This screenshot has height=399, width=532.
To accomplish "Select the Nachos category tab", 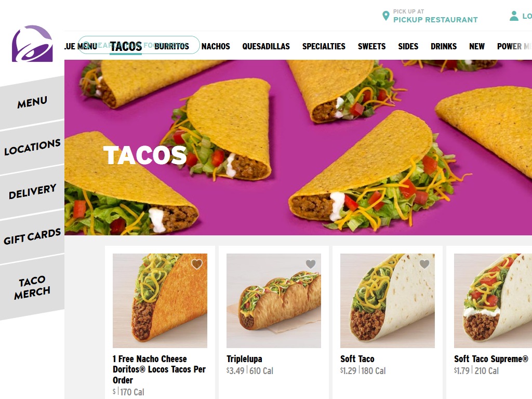I will tap(216, 46).
